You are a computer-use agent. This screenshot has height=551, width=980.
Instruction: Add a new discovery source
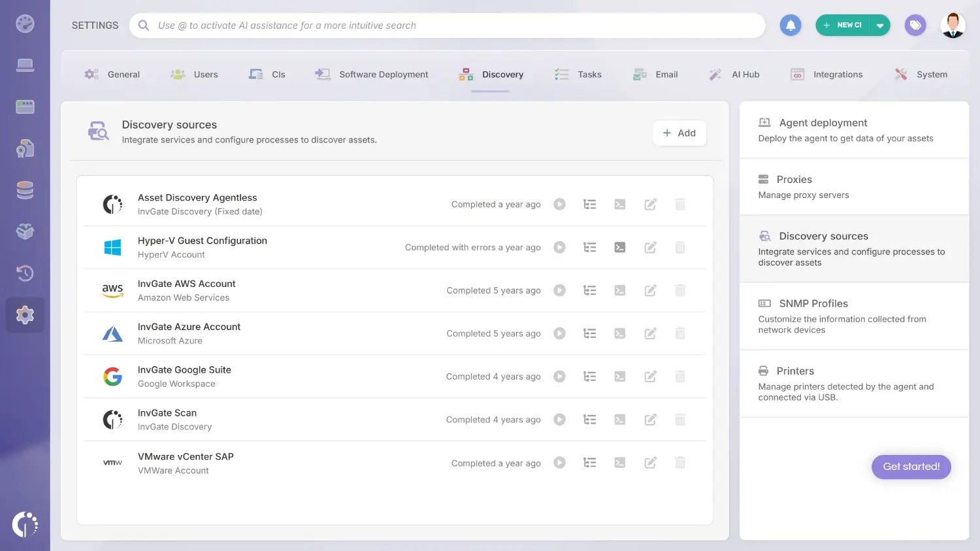coord(679,133)
